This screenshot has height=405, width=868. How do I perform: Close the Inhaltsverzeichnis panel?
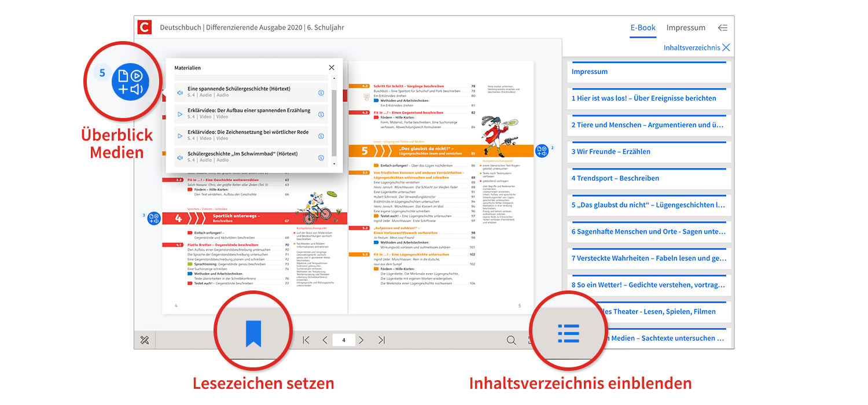point(726,47)
